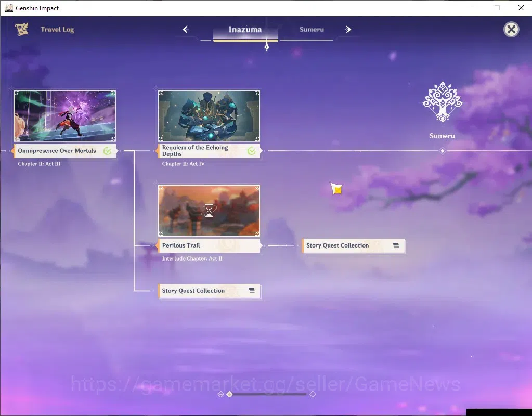Screen dimensions: 532x416
Task: Click the Requiem of the Echoing Depths thumbnail
Action: point(209,116)
